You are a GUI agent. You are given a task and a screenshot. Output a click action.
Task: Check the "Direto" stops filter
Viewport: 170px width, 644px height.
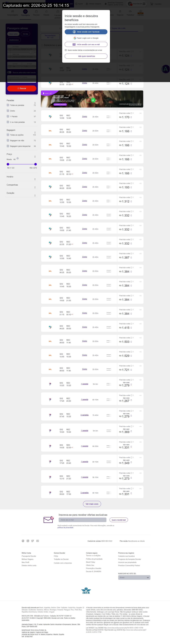8,111
